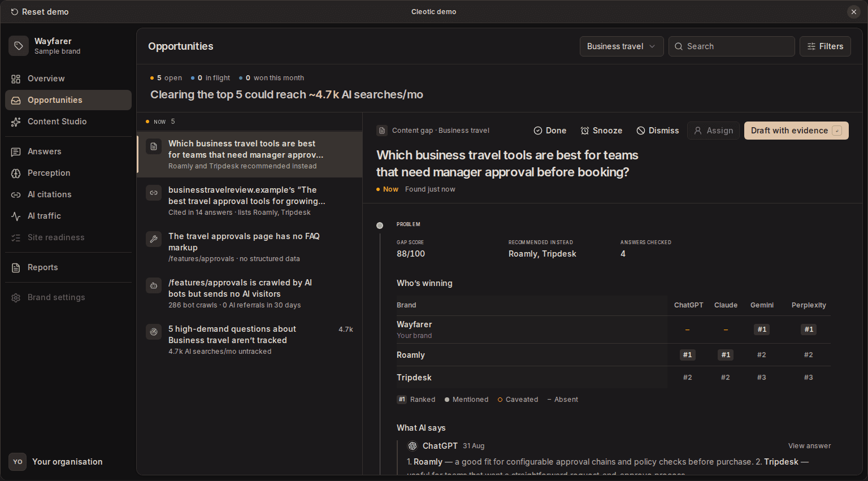The width and height of the screenshot is (868, 481).
Task: Select the manager approval opportunity row
Action: click(x=250, y=154)
